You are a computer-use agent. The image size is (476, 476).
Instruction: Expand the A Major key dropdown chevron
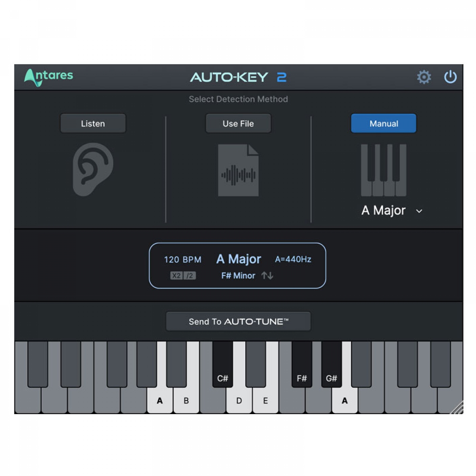419,211
